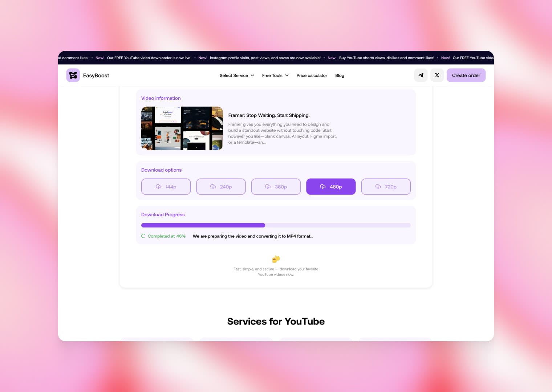Open the Select Service chevron arrow
The image size is (552, 392).
coord(252,75)
